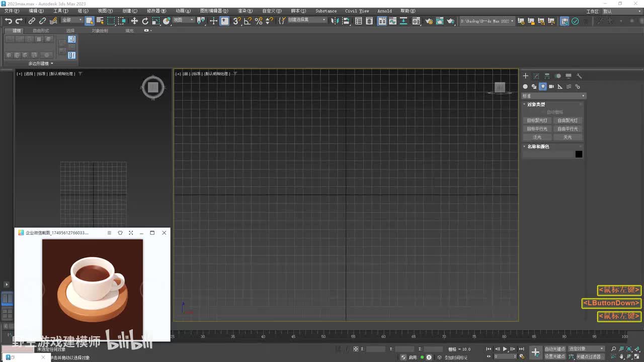Viewport: 644px width, 362px height.
Task: Open the 标准 light category dropdown
Action: [x=553, y=96]
